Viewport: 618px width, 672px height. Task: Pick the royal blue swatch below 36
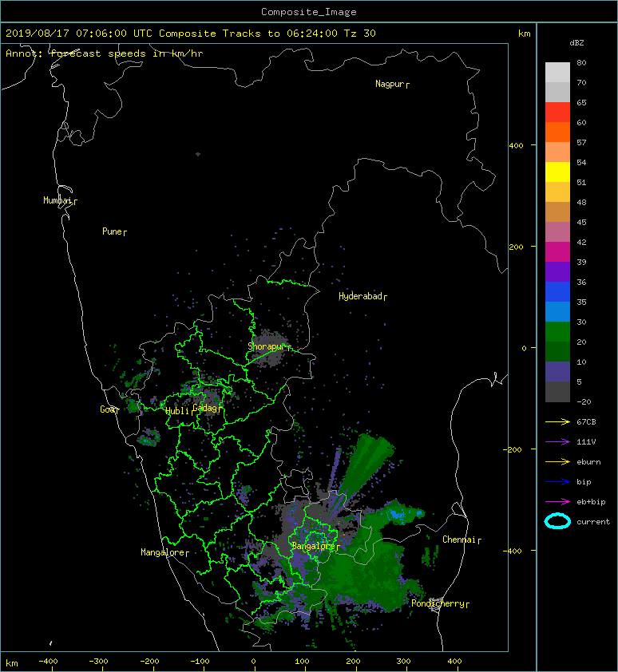557,291
